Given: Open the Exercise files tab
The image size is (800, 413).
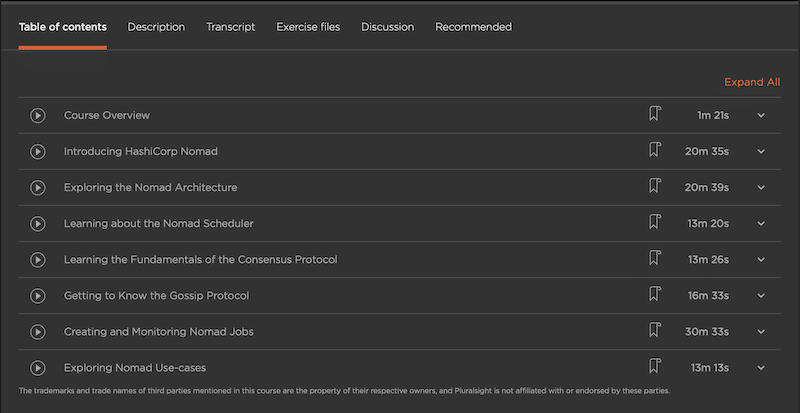Looking at the screenshot, I should point(308,27).
